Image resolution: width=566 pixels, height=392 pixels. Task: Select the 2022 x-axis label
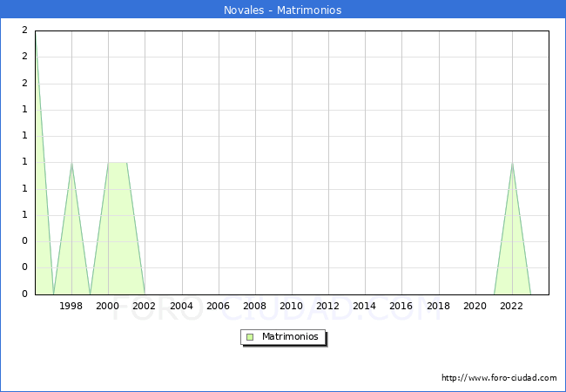pos(511,306)
